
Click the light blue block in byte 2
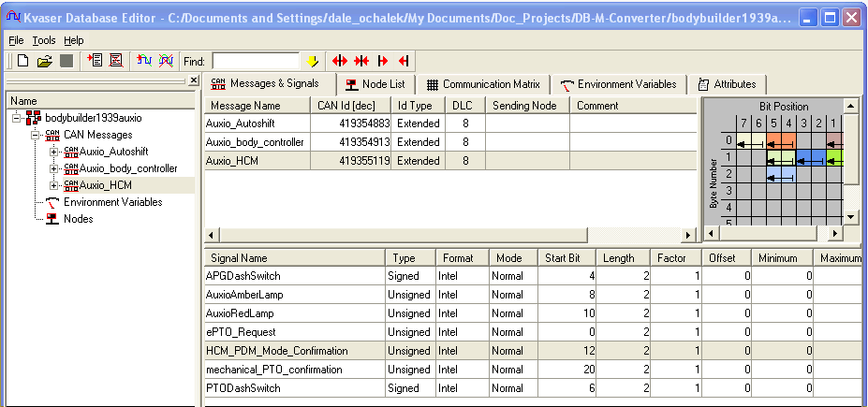[x=781, y=174]
